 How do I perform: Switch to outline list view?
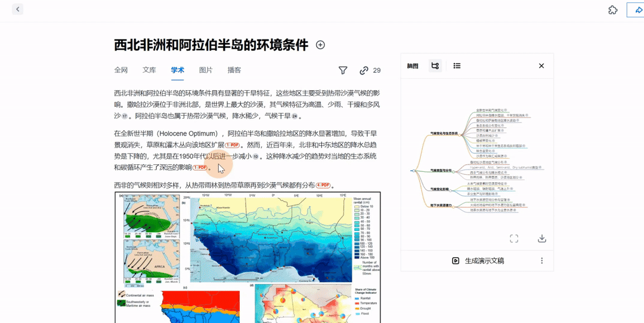457,66
